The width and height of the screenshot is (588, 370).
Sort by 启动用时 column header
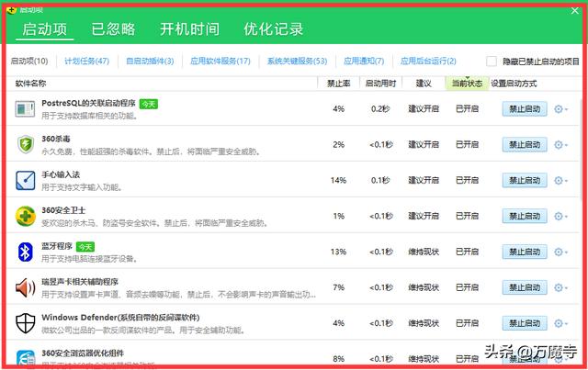click(x=380, y=84)
